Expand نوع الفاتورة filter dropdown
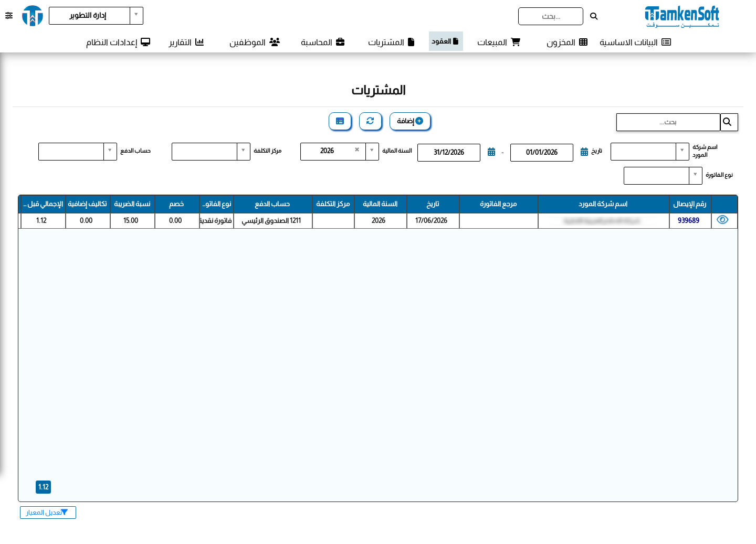Image resolution: width=756 pixels, height=544 pixels. pyautogui.click(x=695, y=176)
